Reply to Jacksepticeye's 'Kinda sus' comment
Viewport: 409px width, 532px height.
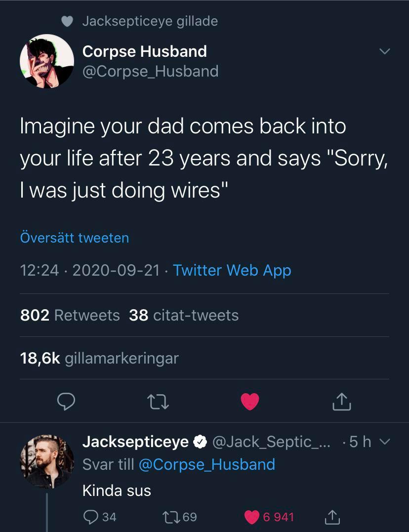coord(90,517)
